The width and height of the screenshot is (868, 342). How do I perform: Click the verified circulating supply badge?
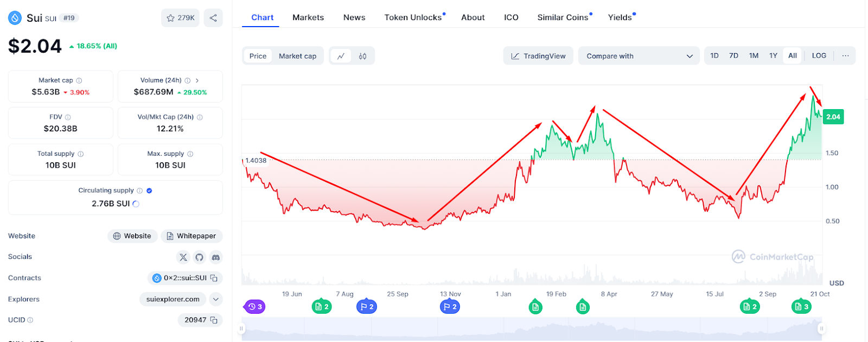(149, 191)
